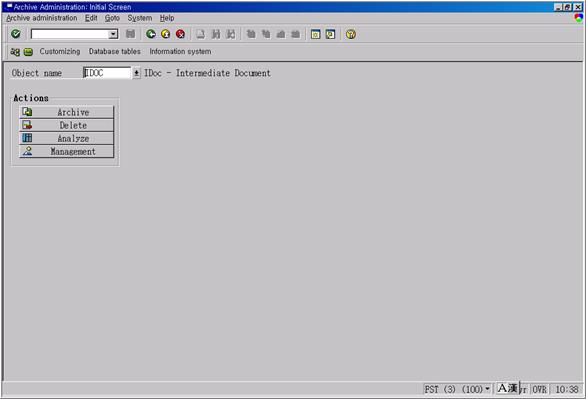The width and height of the screenshot is (586, 399).
Task: Open the Archive administration menu
Action: [x=41, y=18]
